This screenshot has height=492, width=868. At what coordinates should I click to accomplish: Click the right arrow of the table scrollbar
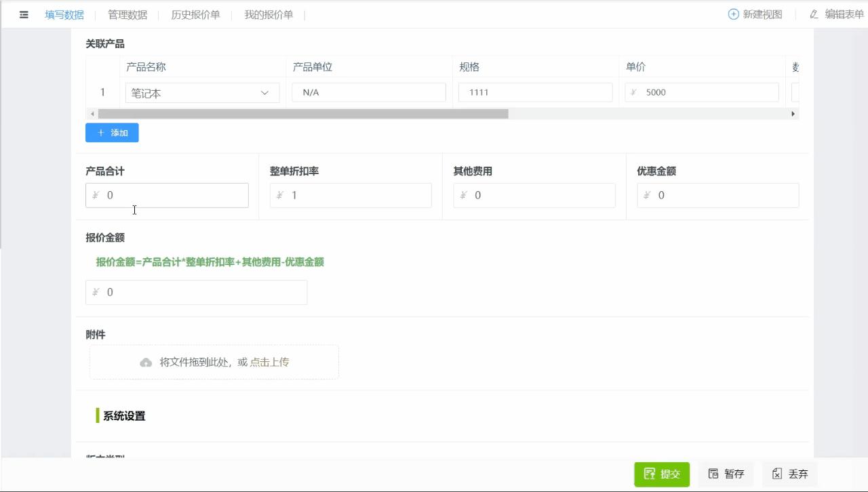click(793, 113)
